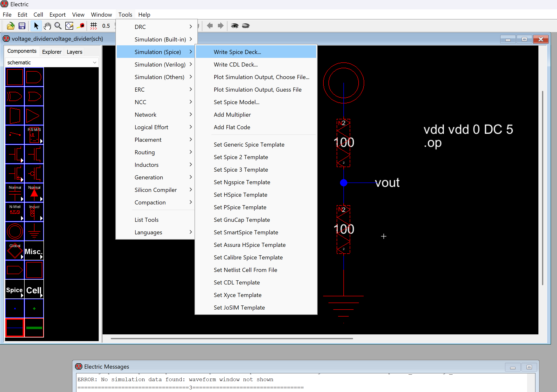Click the Open Library folder icon
The width and height of the screenshot is (557, 392).
point(10,26)
